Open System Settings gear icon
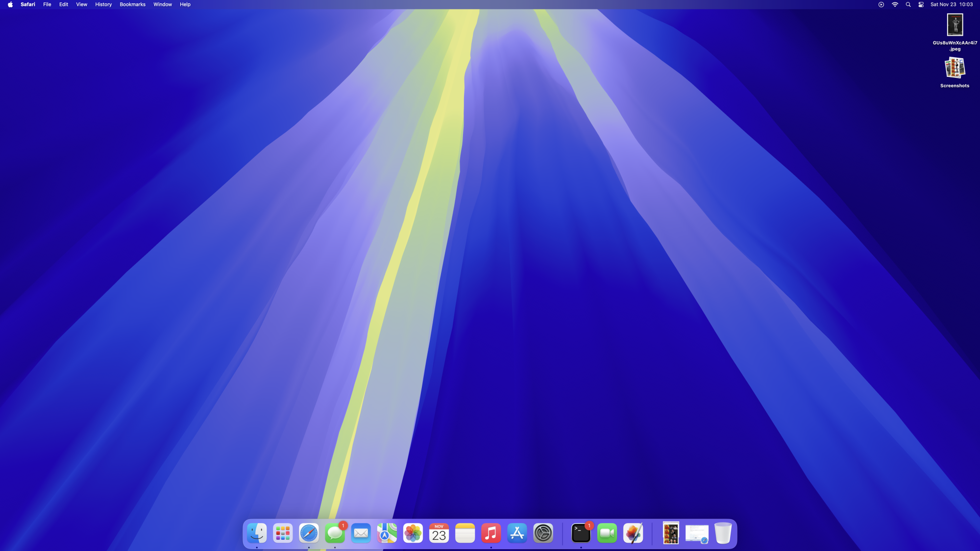Screen dimensions: 980x551 (x=543, y=533)
